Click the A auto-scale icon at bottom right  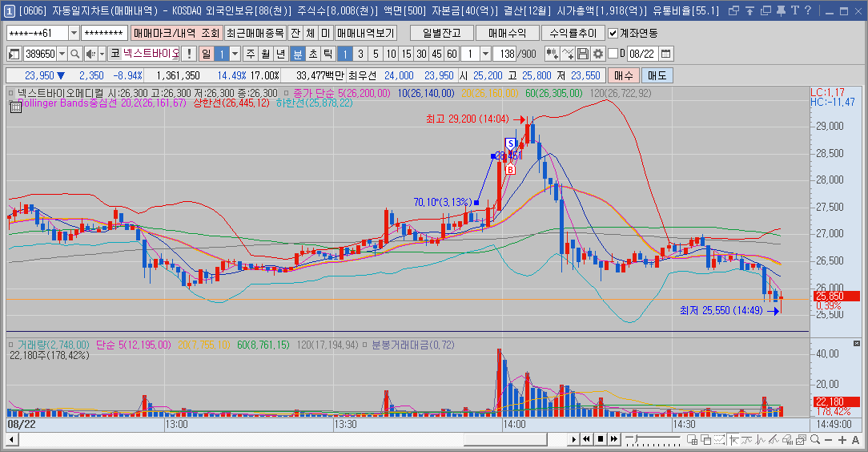click(855, 440)
